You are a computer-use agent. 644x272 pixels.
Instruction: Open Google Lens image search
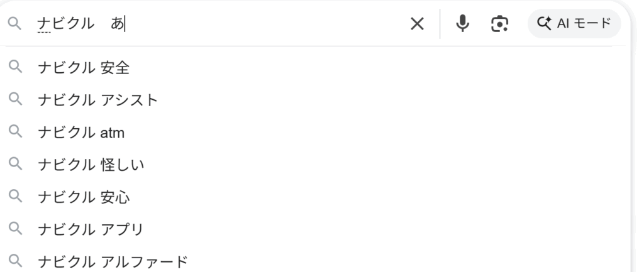pos(499,24)
